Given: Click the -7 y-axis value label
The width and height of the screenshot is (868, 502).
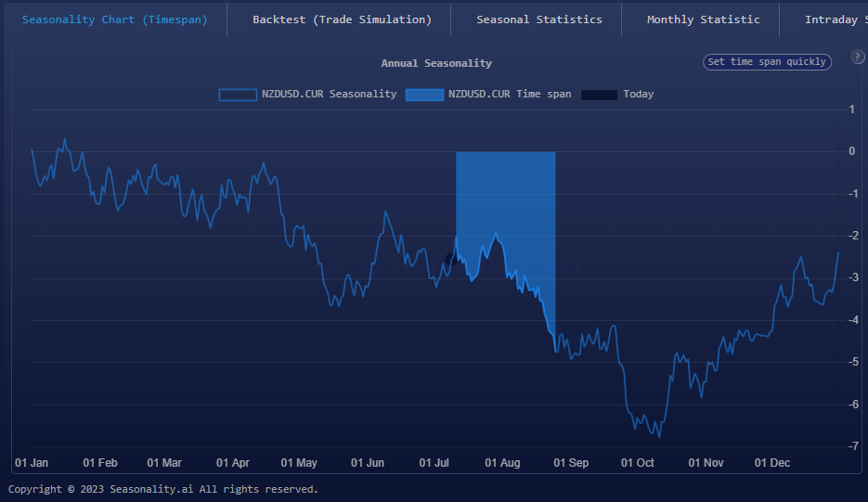Looking at the screenshot, I should (850, 446).
